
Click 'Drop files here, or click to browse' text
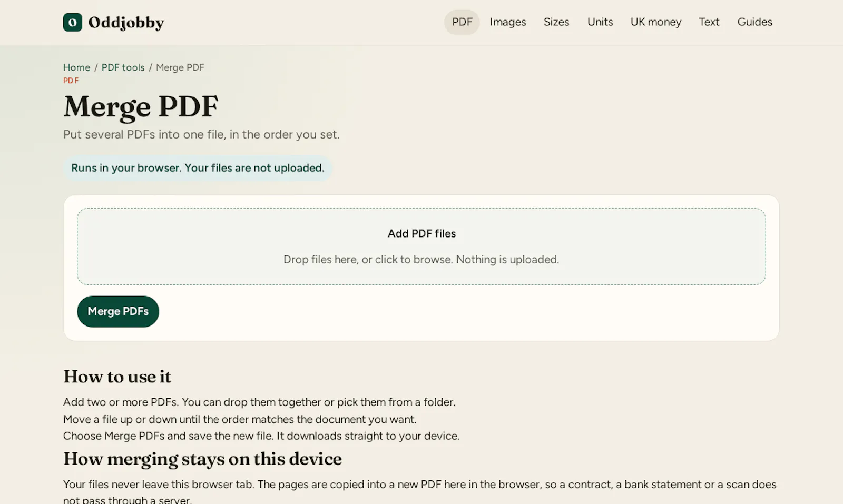(421, 260)
